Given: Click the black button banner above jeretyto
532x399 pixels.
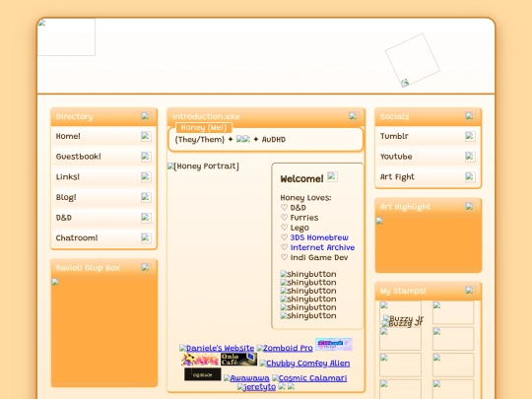Looking at the screenshot, I should (203, 374).
